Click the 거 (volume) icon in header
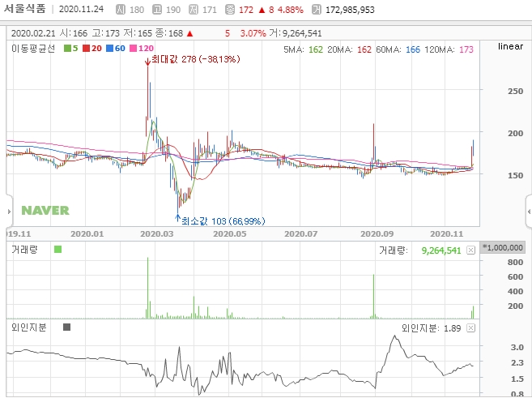 point(317,10)
